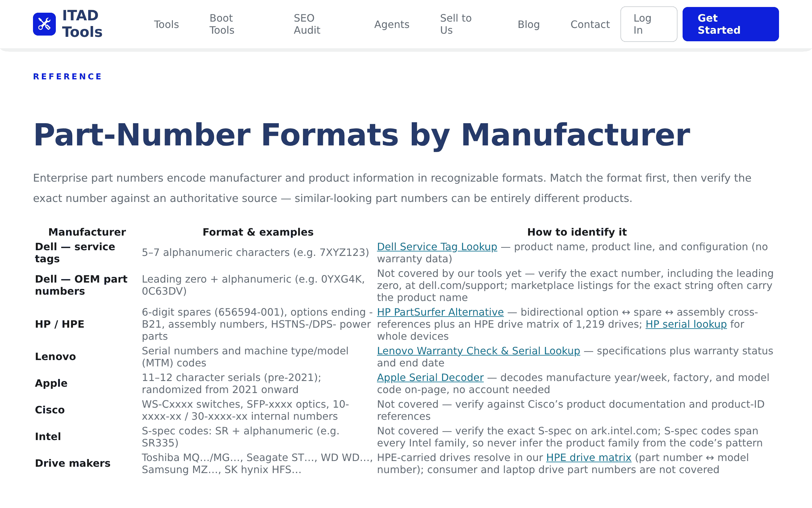Click the 'Enterprise part numbers encode' intro paragraph
This screenshot has height=508, width=812.
coord(392,188)
